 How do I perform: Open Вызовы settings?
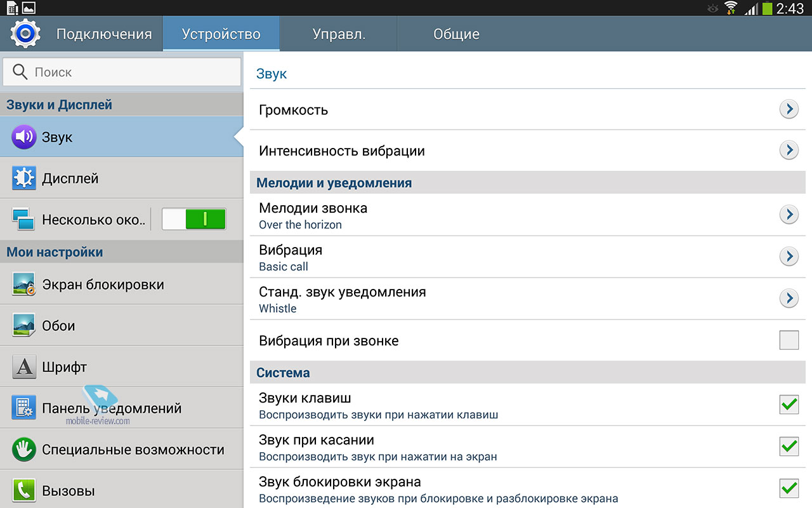click(x=121, y=490)
